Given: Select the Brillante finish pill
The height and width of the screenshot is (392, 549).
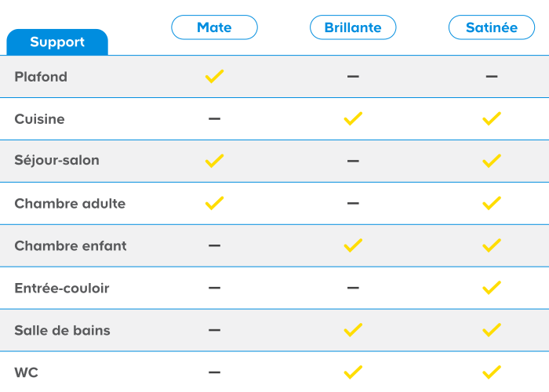Looking at the screenshot, I should 353,27.
